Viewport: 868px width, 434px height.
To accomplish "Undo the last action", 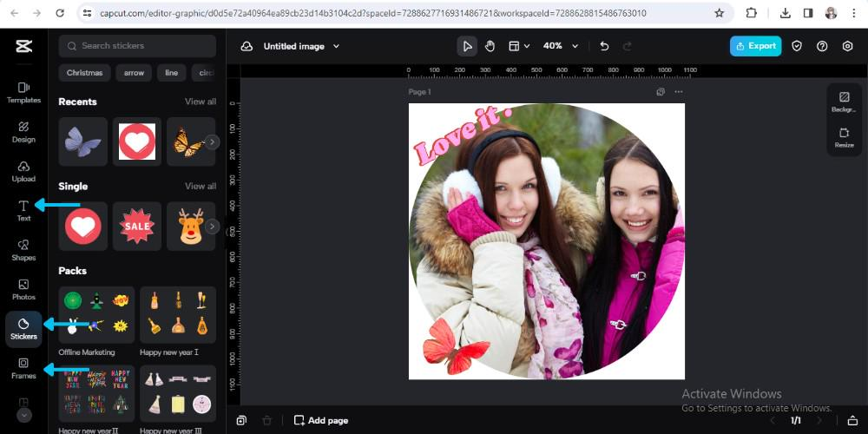I will tap(604, 47).
